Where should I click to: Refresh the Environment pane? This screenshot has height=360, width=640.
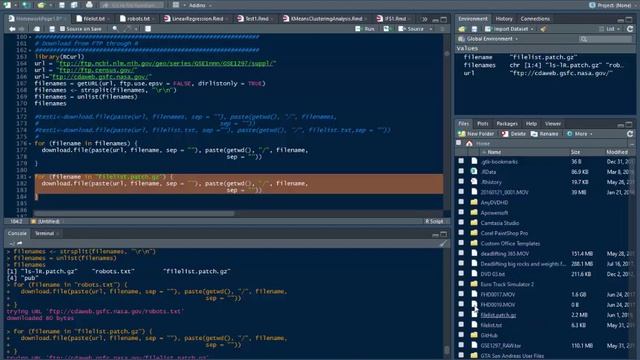[x=630, y=29]
